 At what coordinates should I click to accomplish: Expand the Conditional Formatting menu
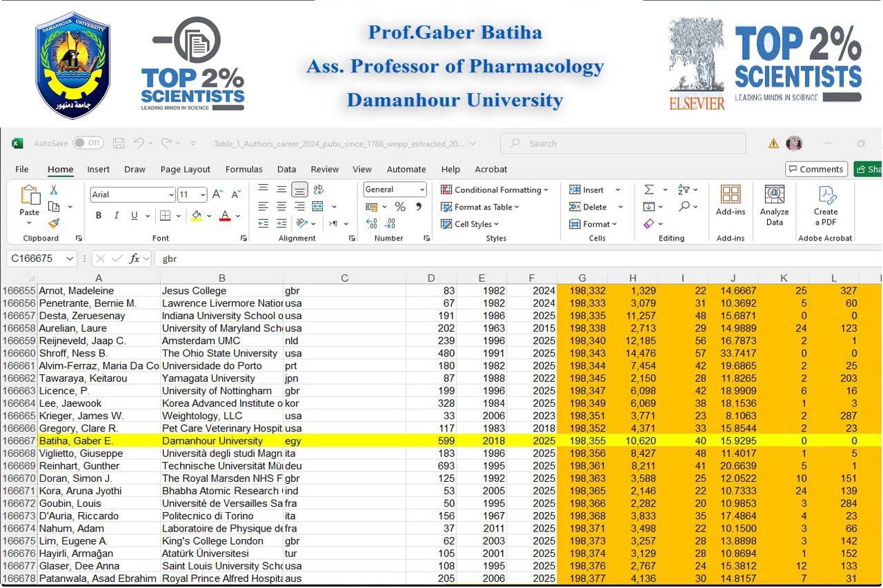(495, 190)
